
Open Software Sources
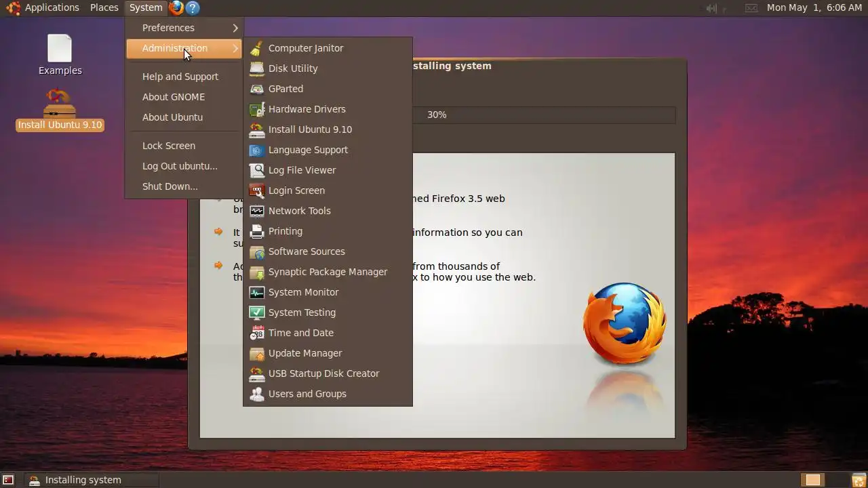coord(328,251)
